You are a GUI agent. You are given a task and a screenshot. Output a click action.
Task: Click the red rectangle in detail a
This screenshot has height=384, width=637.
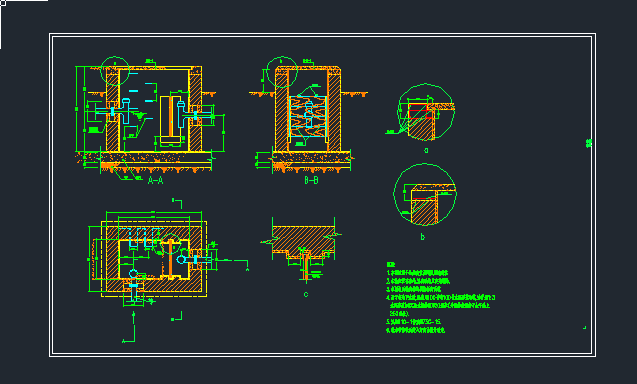(x=420, y=111)
